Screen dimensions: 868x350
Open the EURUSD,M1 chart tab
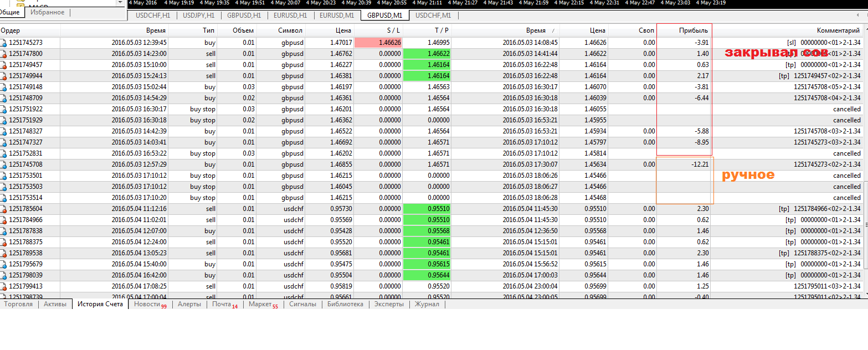(337, 16)
